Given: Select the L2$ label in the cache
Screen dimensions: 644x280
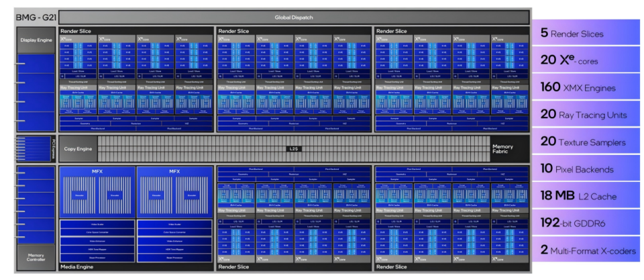Looking at the screenshot, I should (x=294, y=148).
